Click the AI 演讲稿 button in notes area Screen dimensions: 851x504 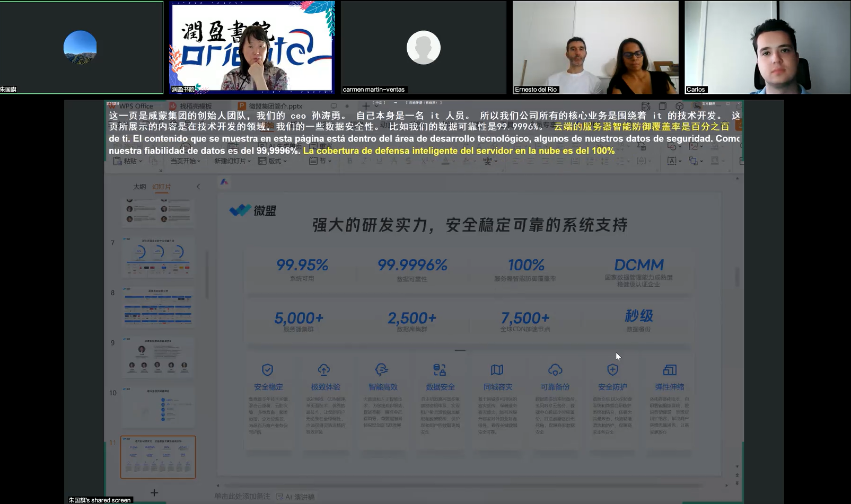point(294,497)
